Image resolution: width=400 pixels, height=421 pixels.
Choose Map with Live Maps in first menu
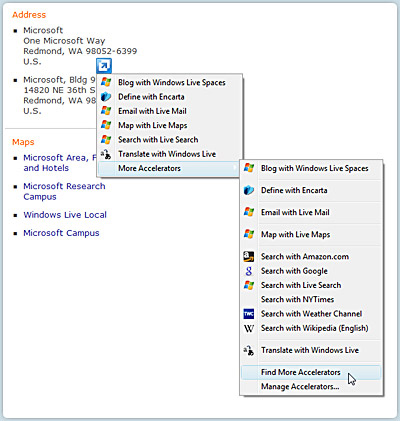169,125
